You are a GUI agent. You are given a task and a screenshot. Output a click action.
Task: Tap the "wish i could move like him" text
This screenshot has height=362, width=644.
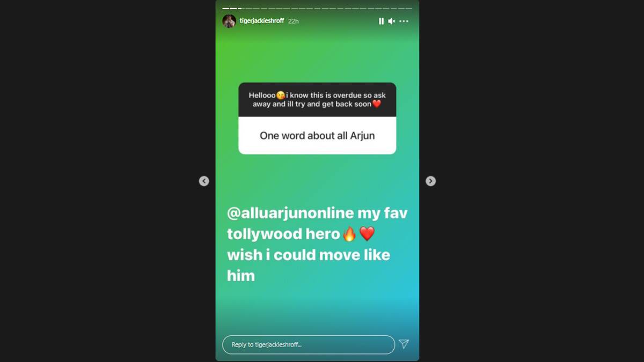click(x=309, y=265)
